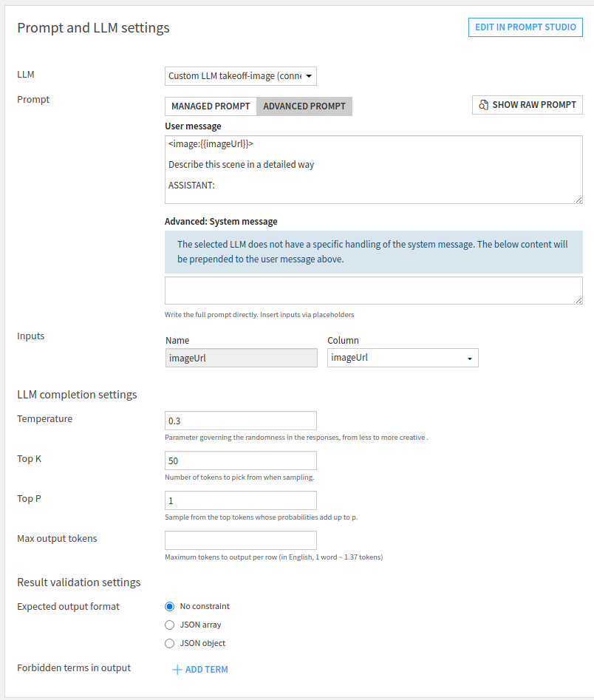Click the plus icon beside Add Term
Viewport: 594px width, 700px height.
coord(177,670)
